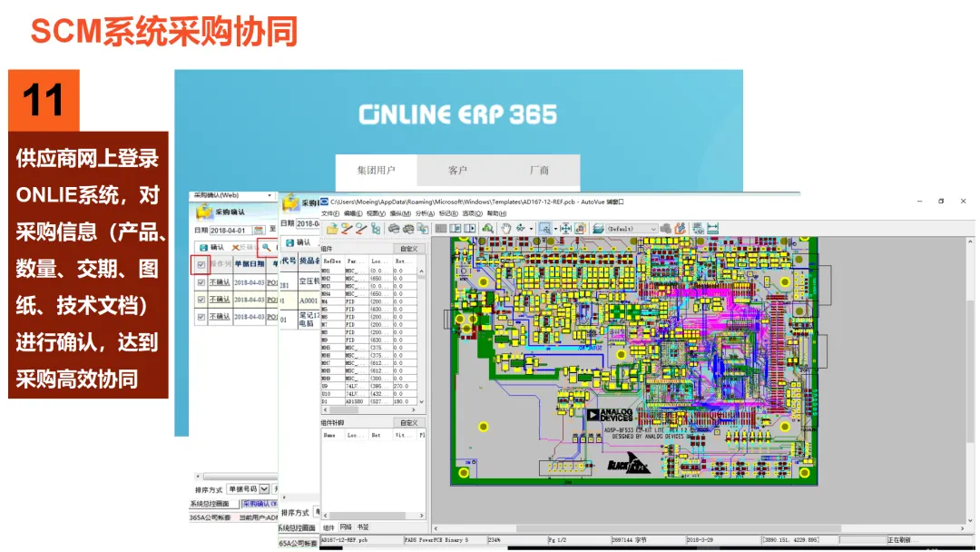Click the Zoom previous icon beside fit arrows
Screen dimensions: 980x552
[580, 229]
